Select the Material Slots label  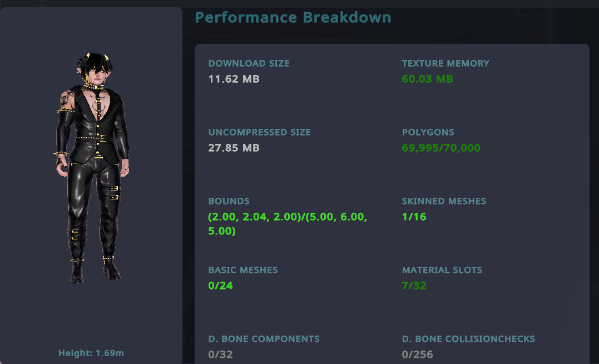coord(442,270)
